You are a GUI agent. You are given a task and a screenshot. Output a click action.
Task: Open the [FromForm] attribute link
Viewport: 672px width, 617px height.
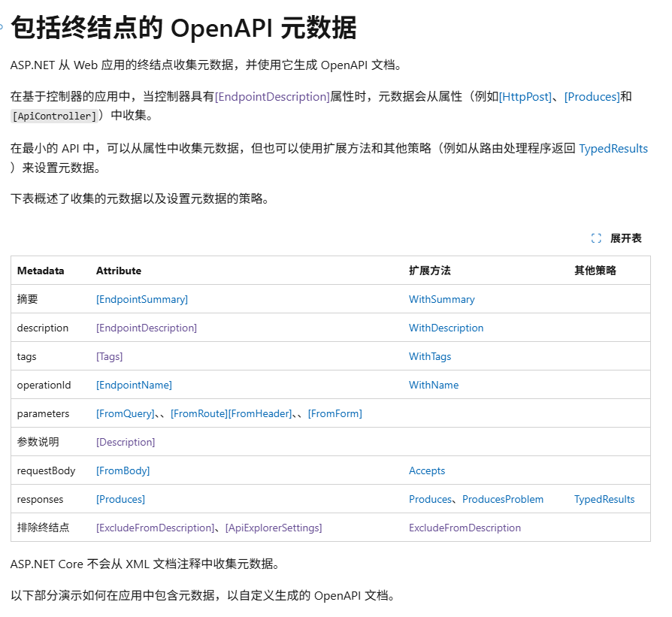(335, 413)
